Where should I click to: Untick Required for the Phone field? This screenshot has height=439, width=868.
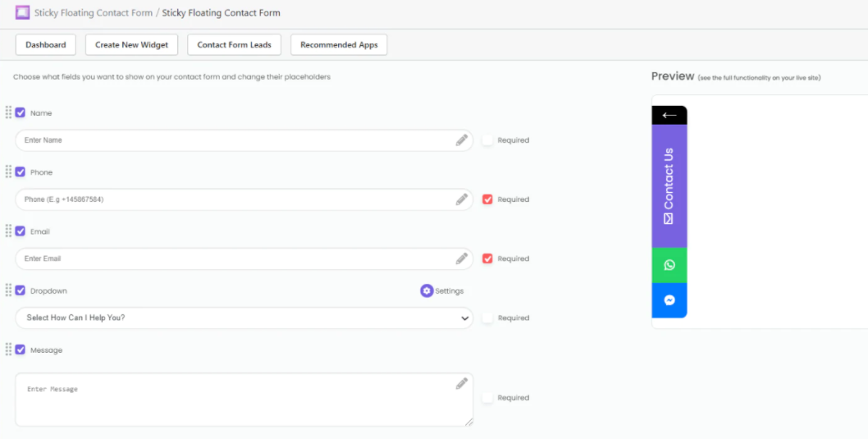[x=487, y=199]
